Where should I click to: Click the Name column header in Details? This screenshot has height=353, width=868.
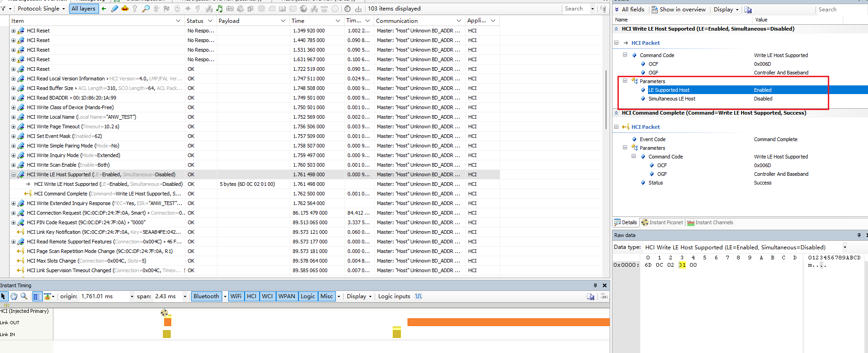click(x=682, y=20)
